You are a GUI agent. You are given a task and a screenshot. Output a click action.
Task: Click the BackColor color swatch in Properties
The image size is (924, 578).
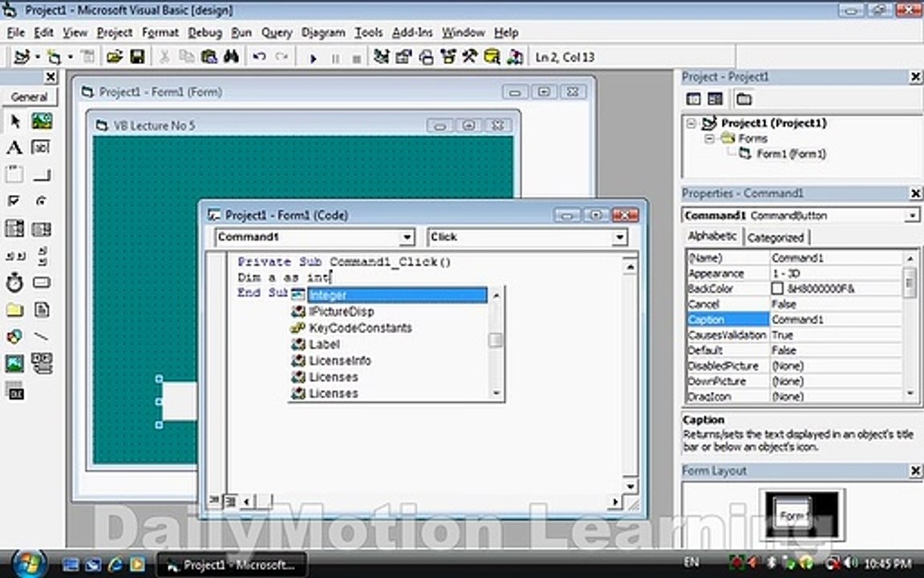pos(777,288)
